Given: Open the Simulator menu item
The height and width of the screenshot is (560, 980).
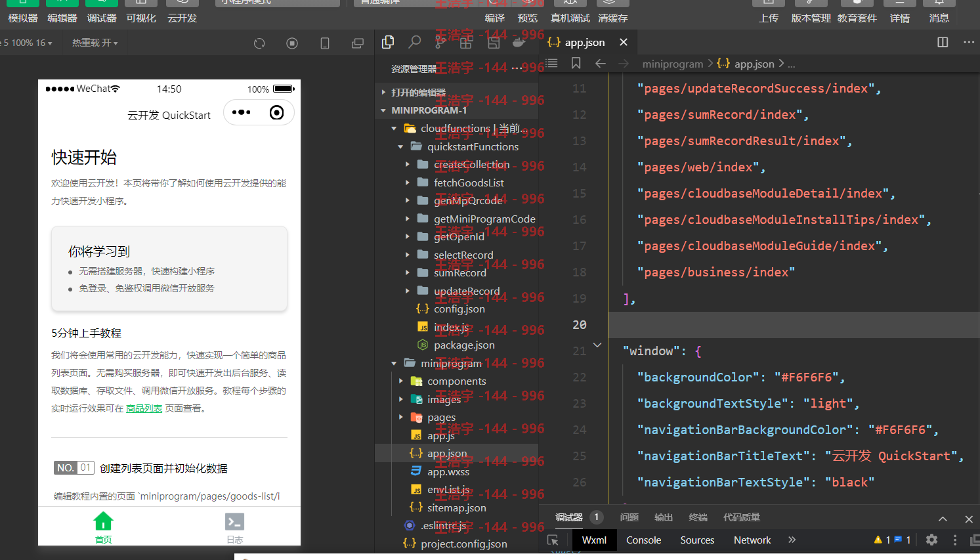Looking at the screenshot, I should (23, 18).
